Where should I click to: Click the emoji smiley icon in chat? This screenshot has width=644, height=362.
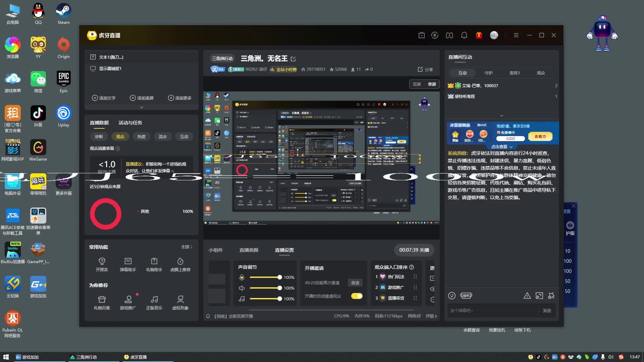pos(452,296)
